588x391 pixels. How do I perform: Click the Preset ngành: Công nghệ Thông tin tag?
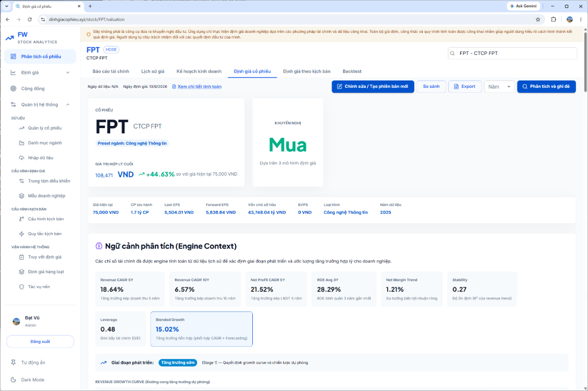pyautogui.click(x=132, y=143)
